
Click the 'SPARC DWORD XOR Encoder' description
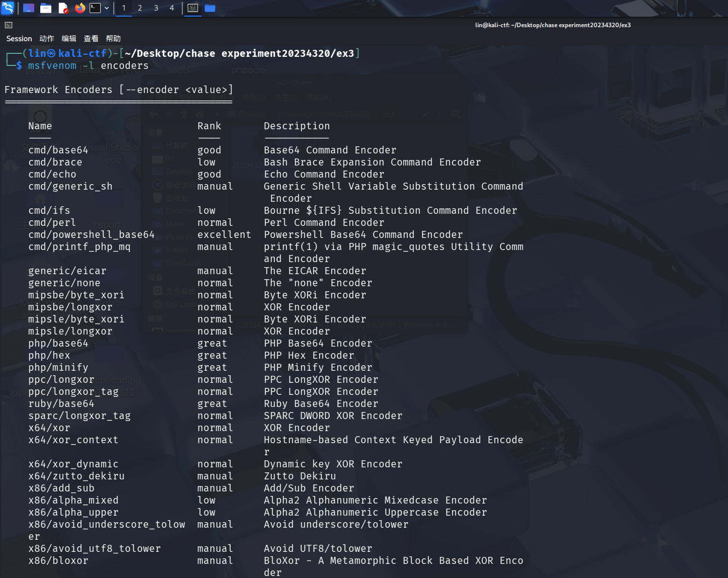[333, 416]
